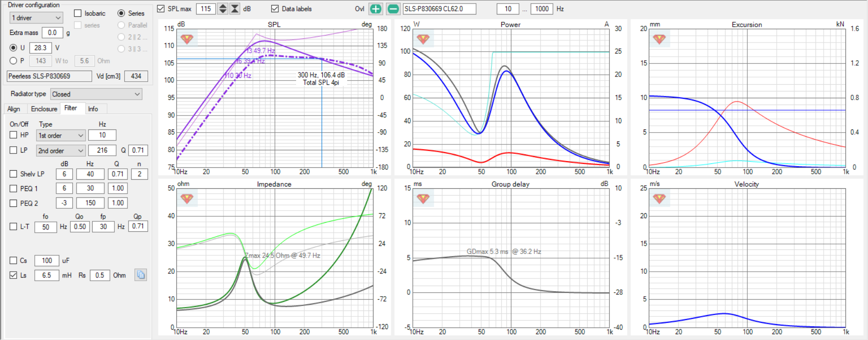Click the L-T fp 30 field
Screen dimensions: 868x340
(104, 226)
